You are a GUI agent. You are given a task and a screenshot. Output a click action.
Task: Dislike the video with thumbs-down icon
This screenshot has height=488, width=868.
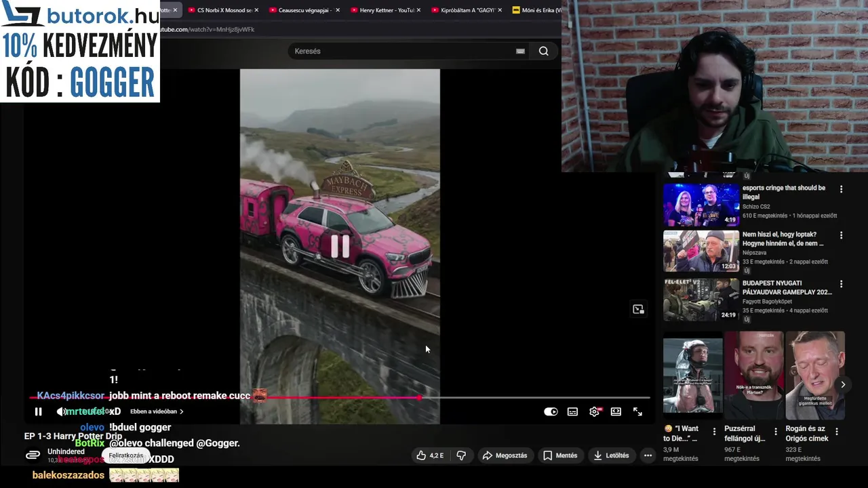point(461,455)
